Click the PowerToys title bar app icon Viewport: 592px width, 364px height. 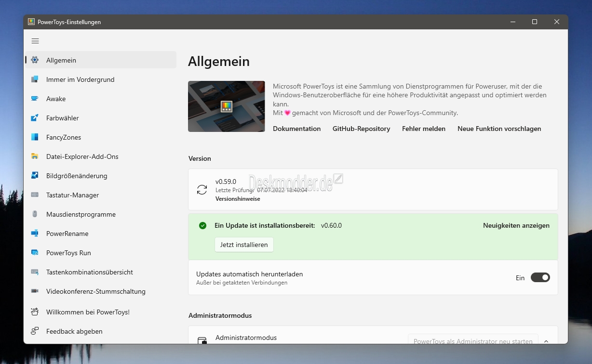(31, 22)
